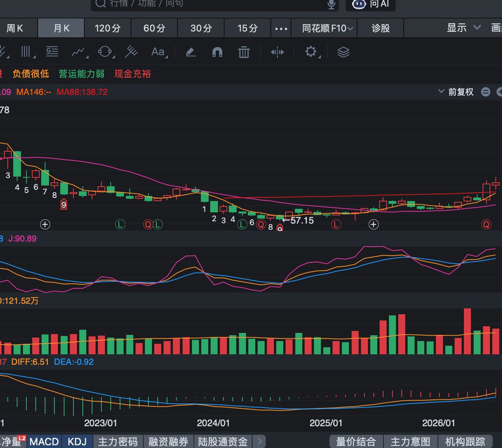This screenshot has height=448, width=502.
Task: Toggle the red Q event marker near 2026
Action: [x=486, y=224]
